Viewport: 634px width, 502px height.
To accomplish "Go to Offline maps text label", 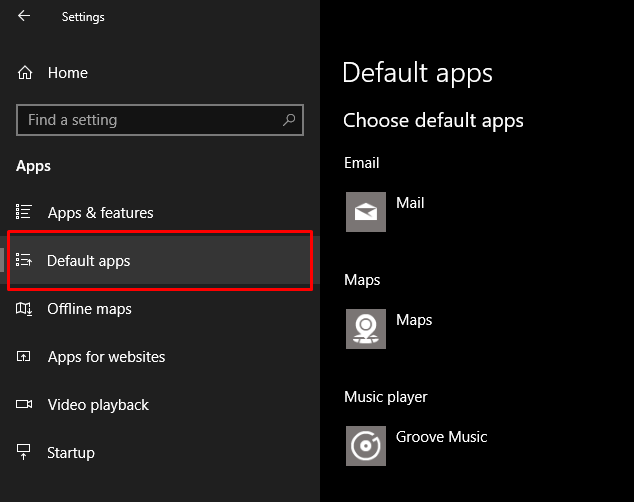I will coord(89,309).
